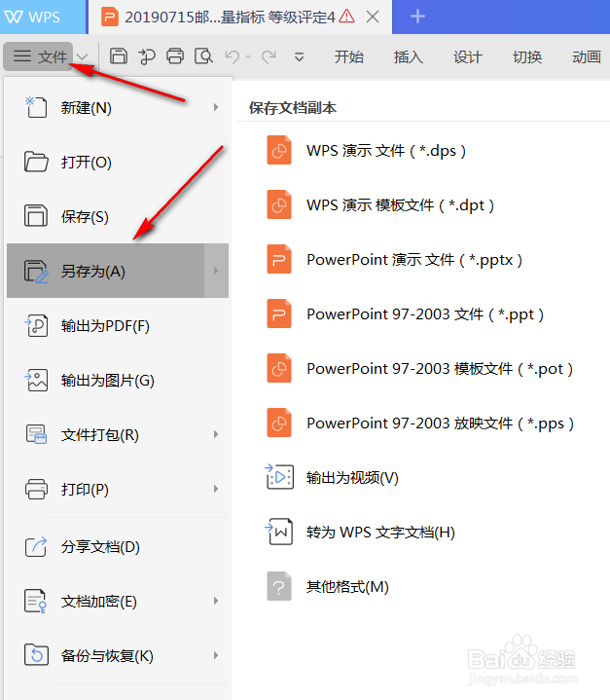Open the 文件 menu button
The width and height of the screenshot is (610, 700).
pos(40,56)
